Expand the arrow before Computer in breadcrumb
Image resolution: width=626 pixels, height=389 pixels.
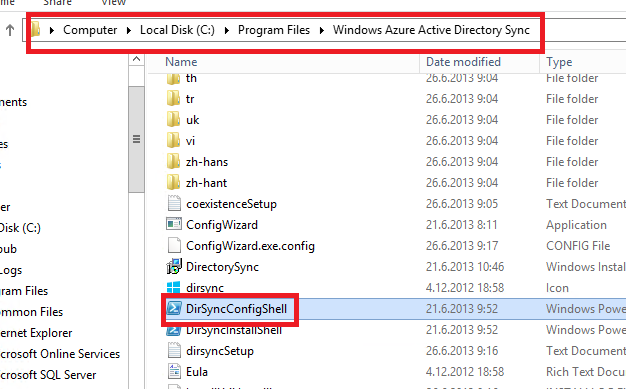[x=52, y=30]
